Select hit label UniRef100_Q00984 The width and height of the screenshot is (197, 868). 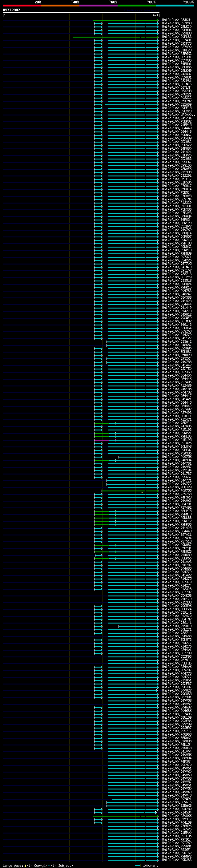[176, 758]
